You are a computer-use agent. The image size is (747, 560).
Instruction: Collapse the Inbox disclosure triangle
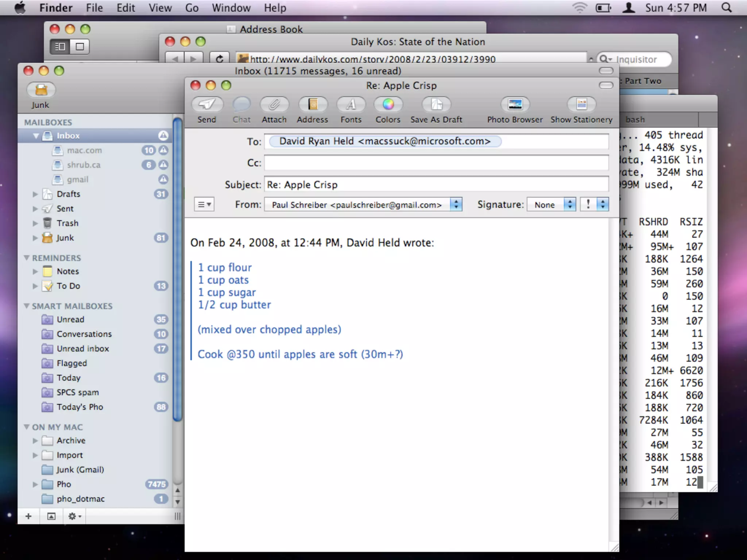click(x=36, y=136)
